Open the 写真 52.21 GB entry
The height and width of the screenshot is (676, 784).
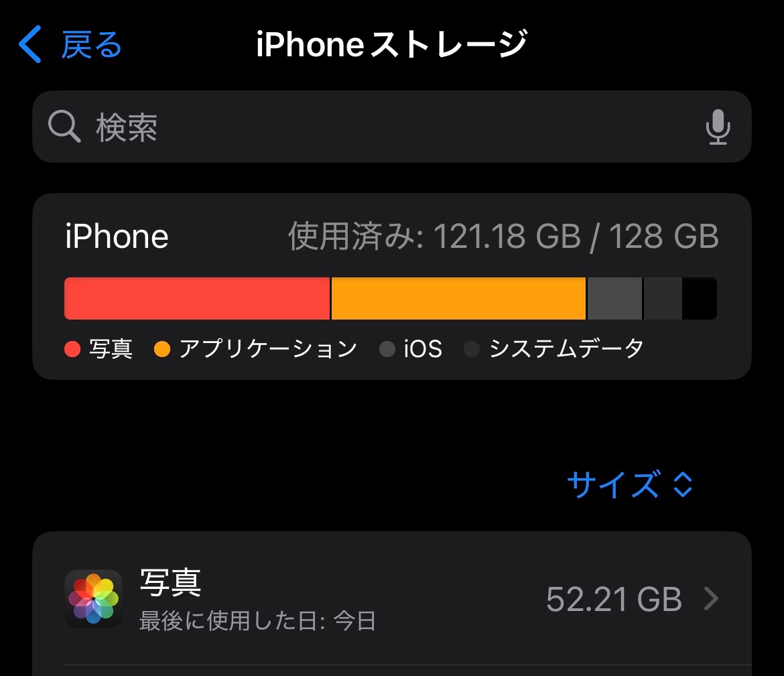(392, 598)
